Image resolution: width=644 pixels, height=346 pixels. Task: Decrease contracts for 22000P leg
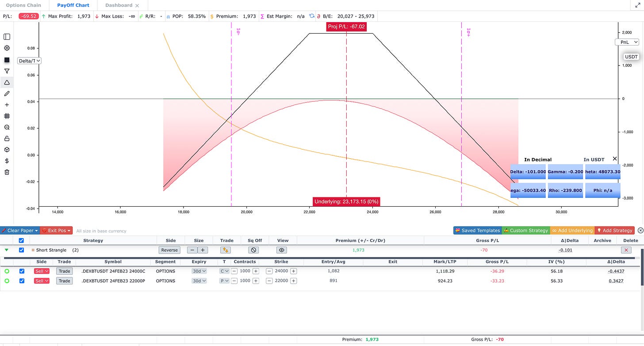(234, 281)
